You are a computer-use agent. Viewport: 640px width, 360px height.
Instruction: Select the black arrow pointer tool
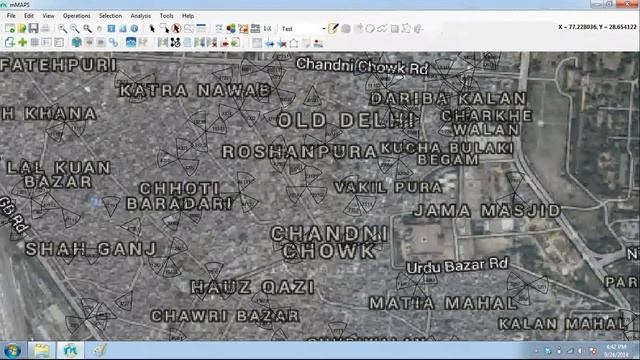[152, 29]
